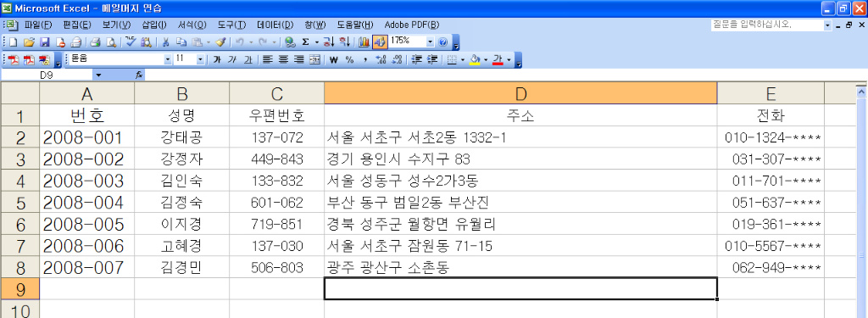
Task: Click the Open file folder icon
Action: point(30,42)
